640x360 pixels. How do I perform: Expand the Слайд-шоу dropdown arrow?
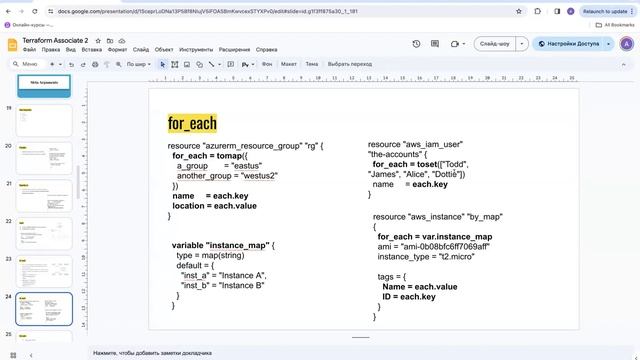click(522, 44)
